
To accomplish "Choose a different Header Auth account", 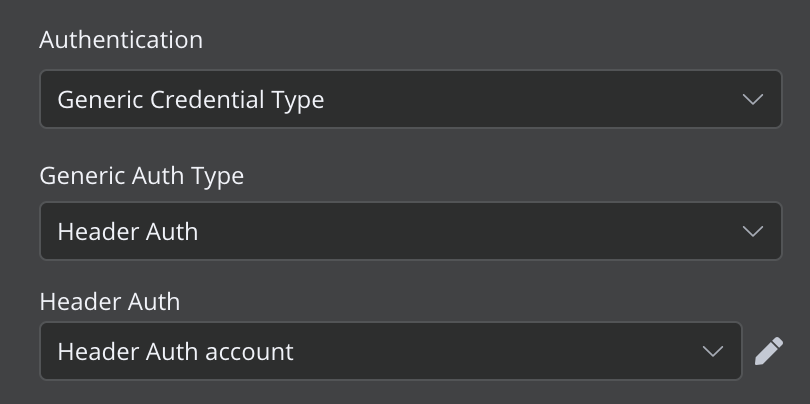I will pos(390,351).
